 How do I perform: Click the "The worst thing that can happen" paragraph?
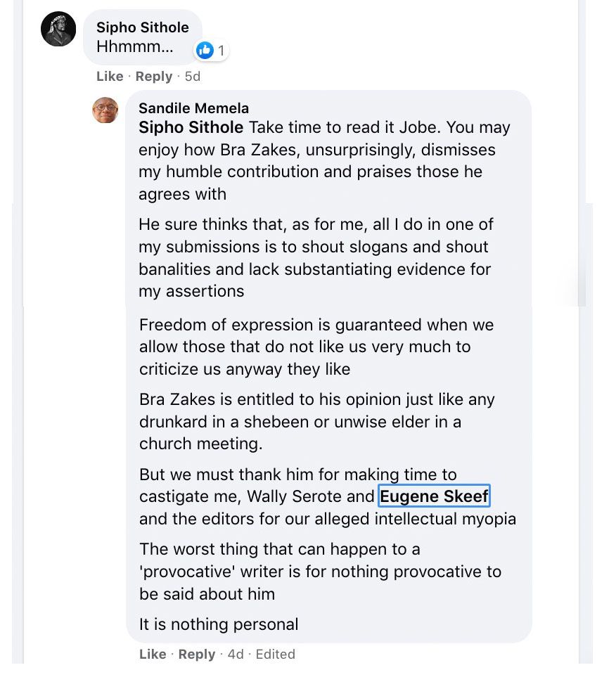click(x=320, y=571)
